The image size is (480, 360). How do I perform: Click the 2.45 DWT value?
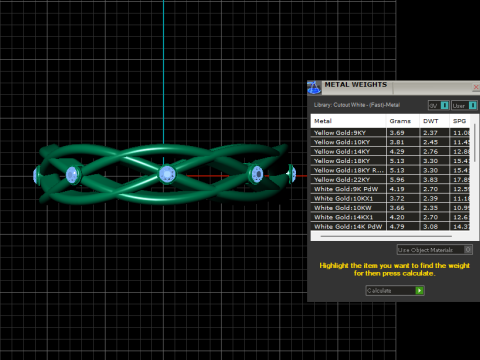(430, 142)
